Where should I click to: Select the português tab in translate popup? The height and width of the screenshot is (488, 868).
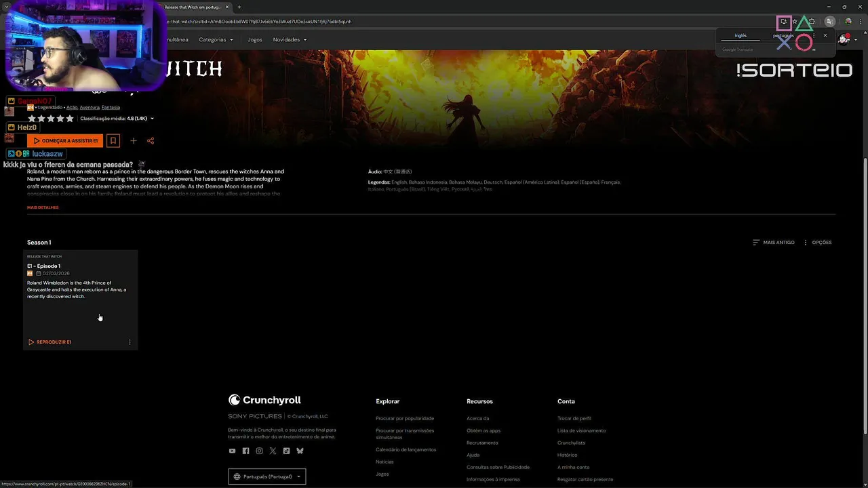[x=783, y=36]
